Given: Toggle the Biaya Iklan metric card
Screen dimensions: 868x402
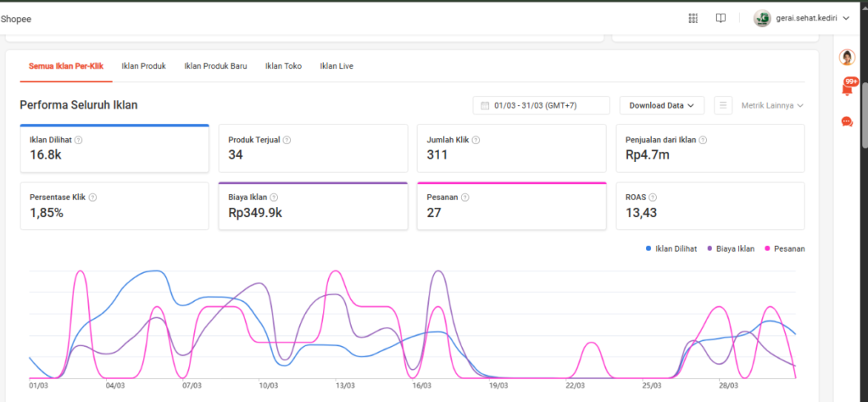Looking at the screenshot, I should pos(313,205).
